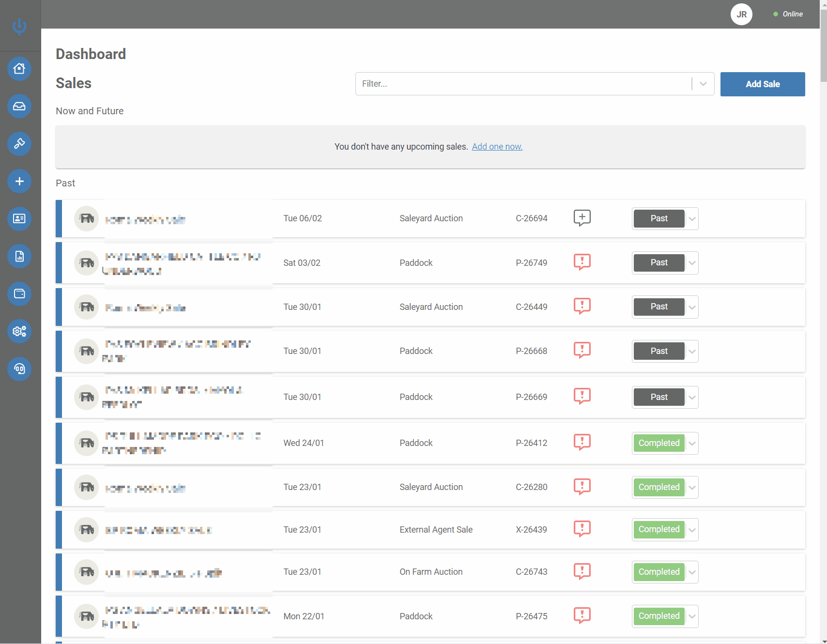This screenshot has height=644, width=827.
Task: Open alert comment for sale X-26439
Action: (582, 529)
